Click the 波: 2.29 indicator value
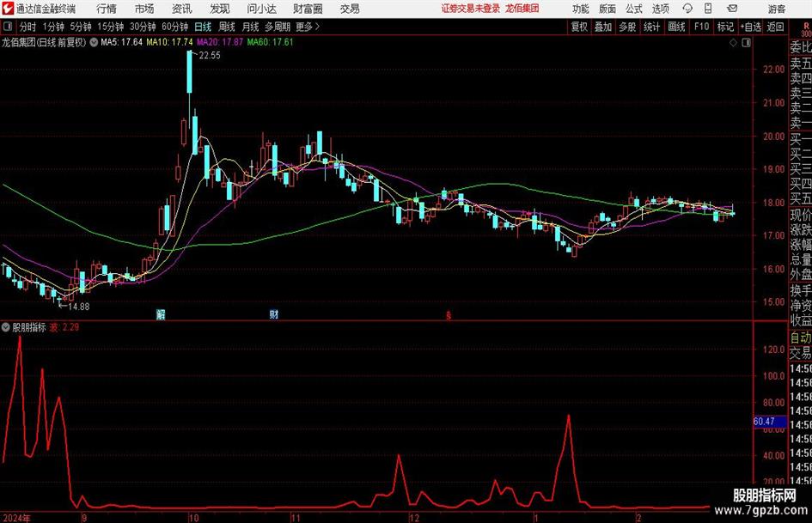Image resolution: width=812 pixels, height=523 pixels. [x=64, y=327]
